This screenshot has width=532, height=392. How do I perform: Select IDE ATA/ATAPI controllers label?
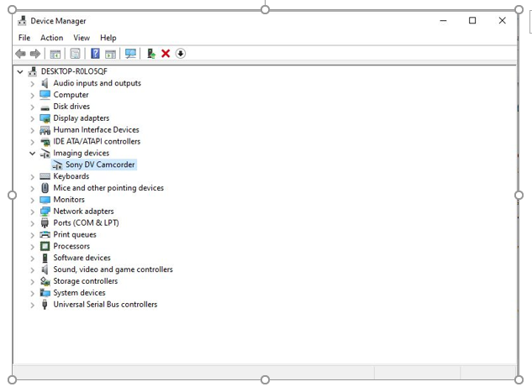click(97, 141)
